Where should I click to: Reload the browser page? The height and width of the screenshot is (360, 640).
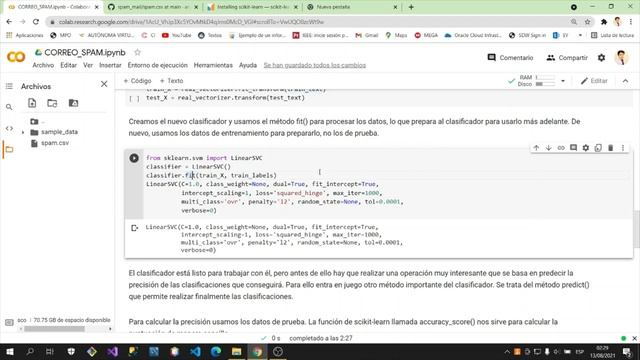coord(36,22)
